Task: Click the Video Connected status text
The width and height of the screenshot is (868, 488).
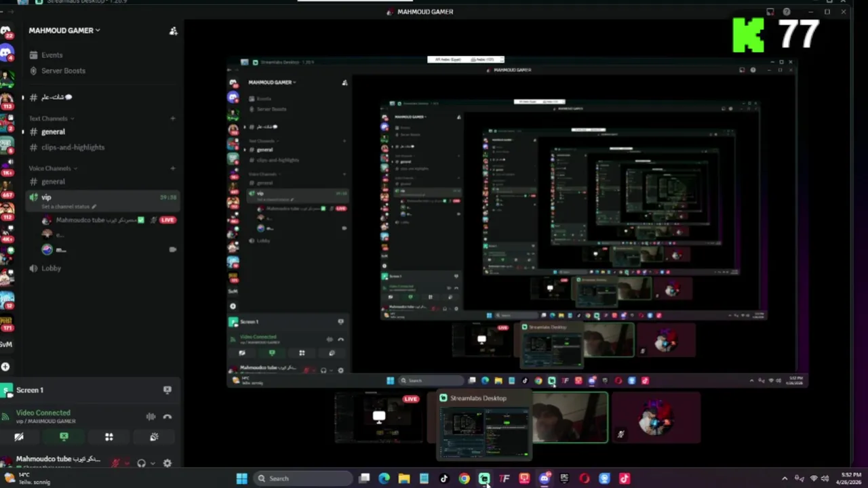Action: [43, 413]
